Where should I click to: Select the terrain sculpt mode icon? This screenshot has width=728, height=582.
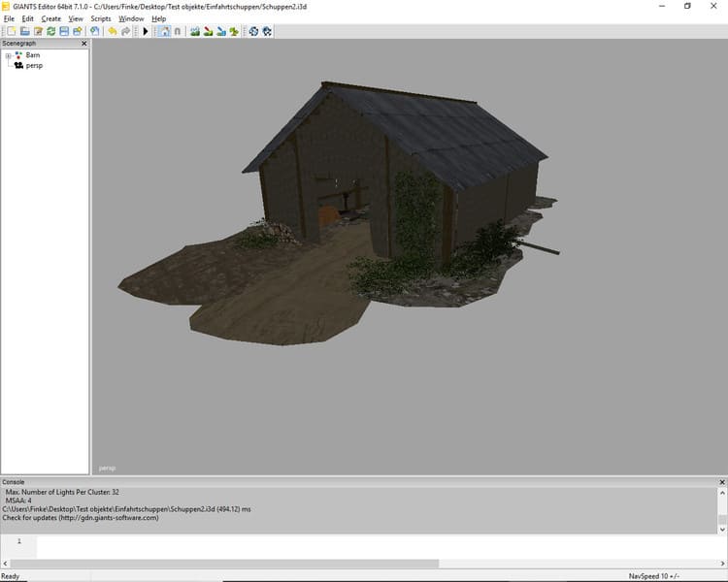195,32
